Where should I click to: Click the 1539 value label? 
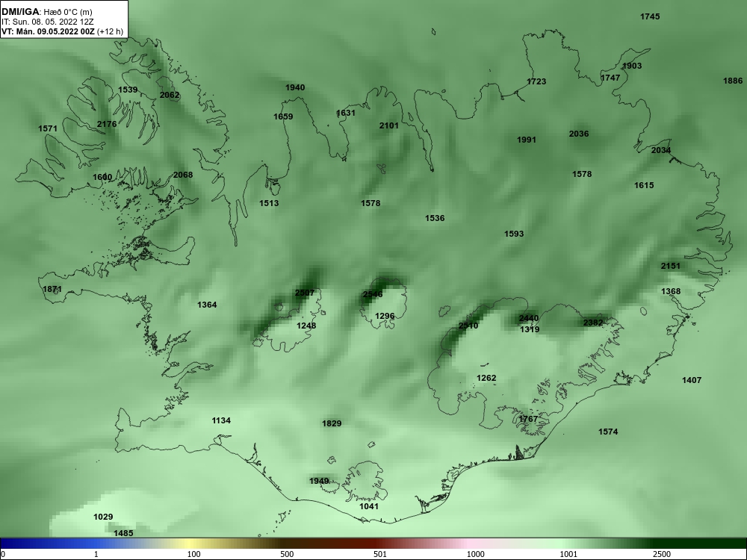point(128,90)
